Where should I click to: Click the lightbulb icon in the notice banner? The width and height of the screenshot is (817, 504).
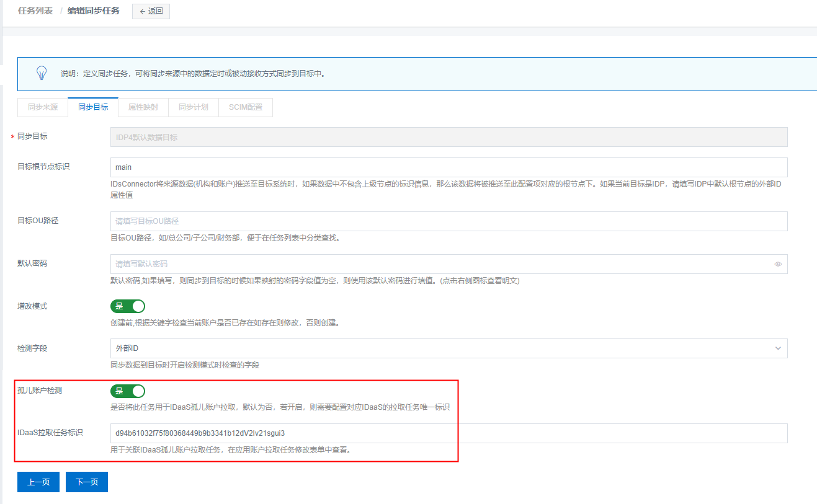point(42,73)
